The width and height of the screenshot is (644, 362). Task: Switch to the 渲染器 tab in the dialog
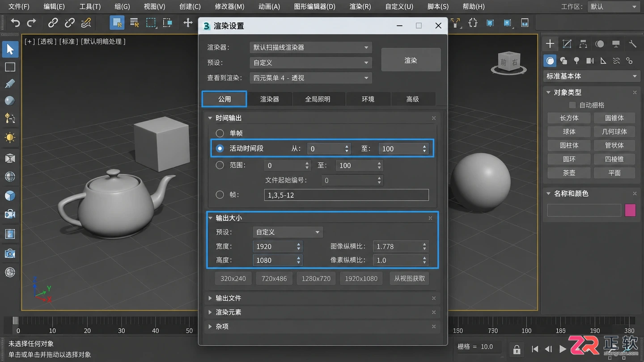click(270, 99)
